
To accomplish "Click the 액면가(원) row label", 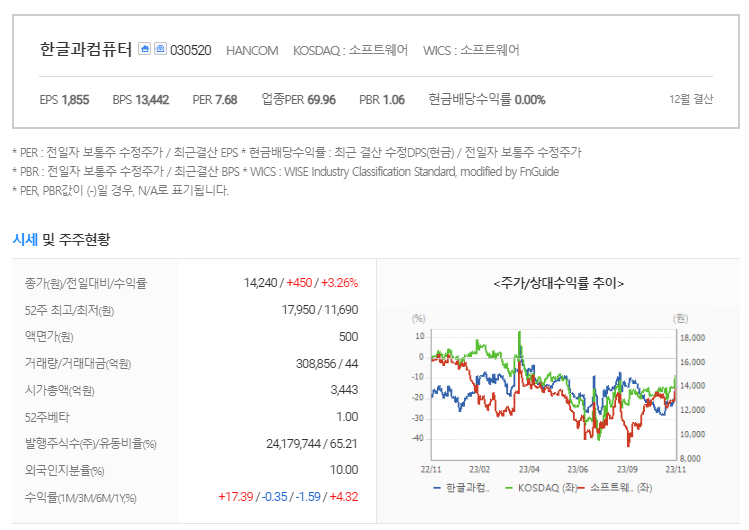I will [x=49, y=337].
